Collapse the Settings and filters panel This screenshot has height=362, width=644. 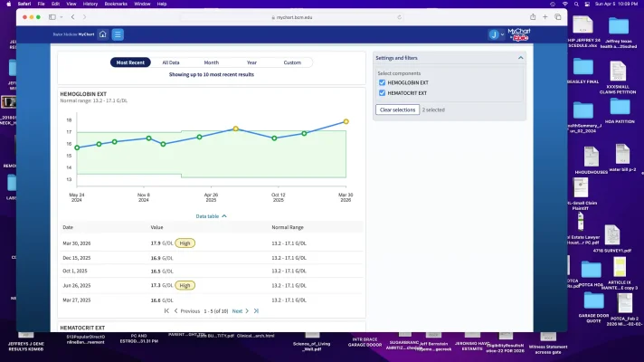tap(520, 58)
